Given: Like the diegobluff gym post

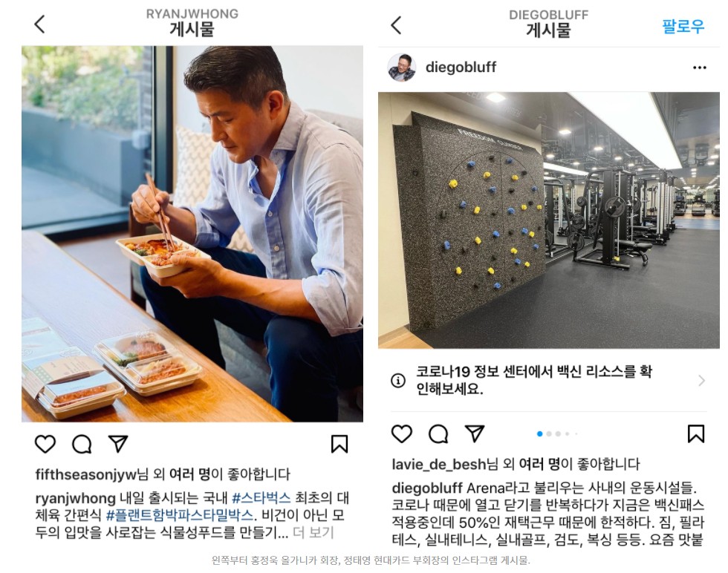Looking at the screenshot, I should pos(402,433).
